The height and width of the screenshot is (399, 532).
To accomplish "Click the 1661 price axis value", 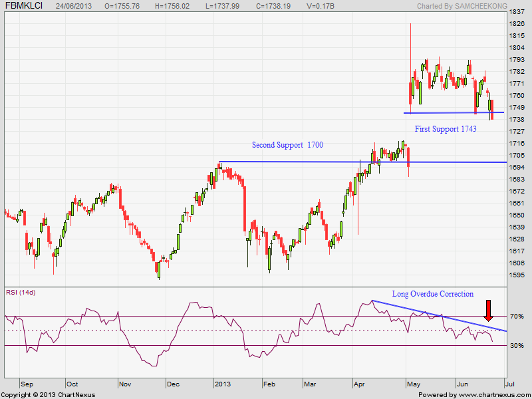I will coord(517,203).
